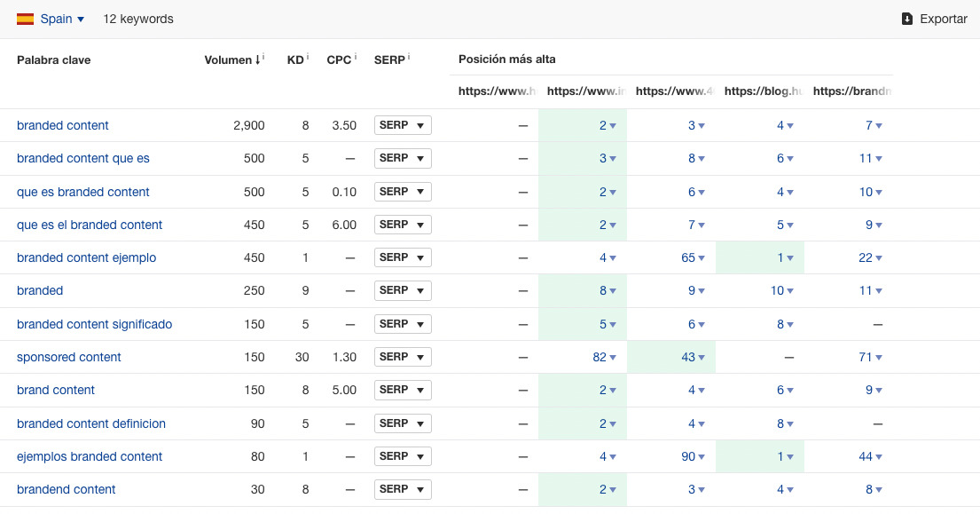Open the SERP dropdown for "sponsored content"

pyautogui.click(x=403, y=356)
